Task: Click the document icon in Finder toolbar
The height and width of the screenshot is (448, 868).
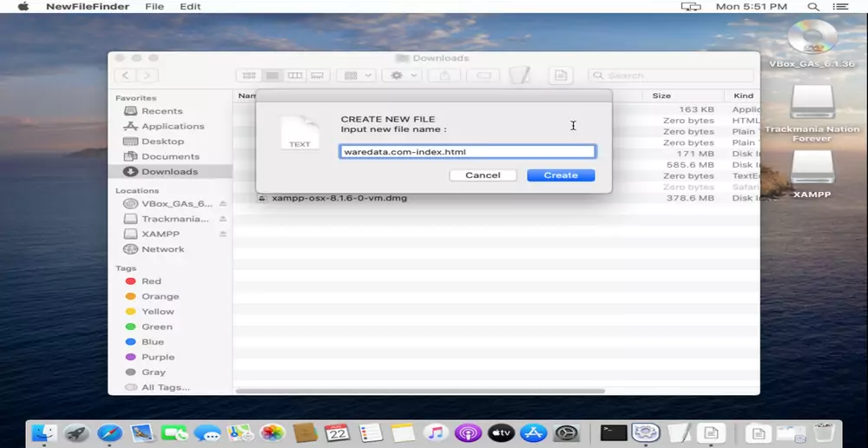Action: [x=561, y=76]
